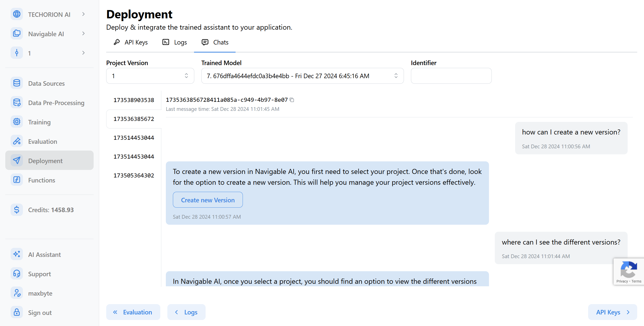Viewport: 644px width, 326px height.
Task: Select chat 173538903538 in the list
Action: click(134, 100)
